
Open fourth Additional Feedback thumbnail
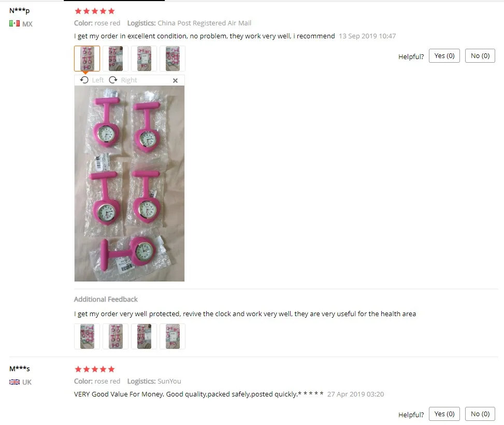172,336
